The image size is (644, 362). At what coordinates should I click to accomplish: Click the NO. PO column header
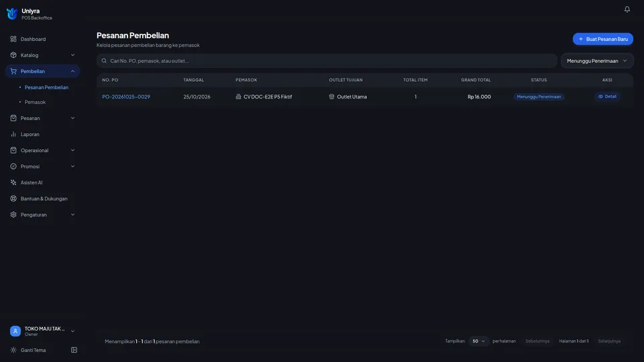click(110, 80)
